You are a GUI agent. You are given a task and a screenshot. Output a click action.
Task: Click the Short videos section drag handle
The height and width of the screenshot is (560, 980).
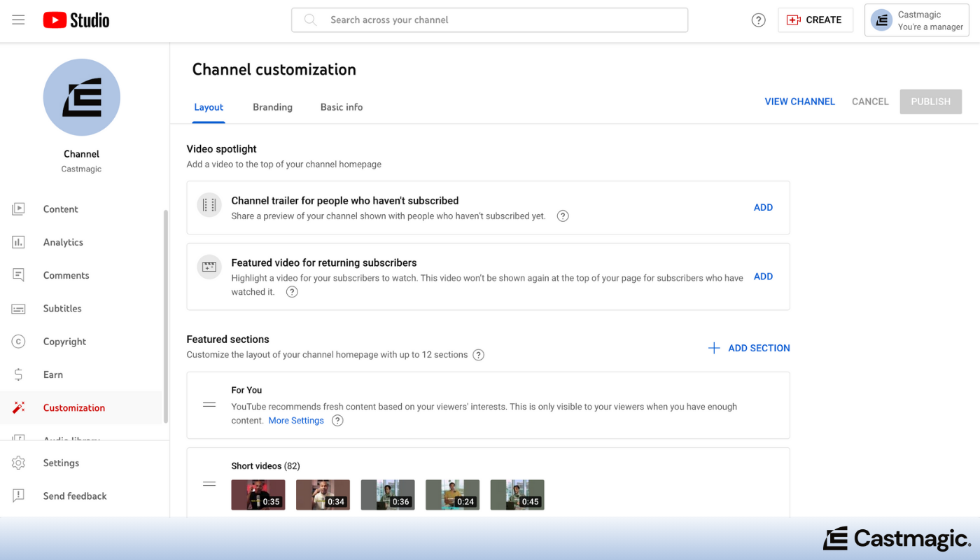click(209, 484)
